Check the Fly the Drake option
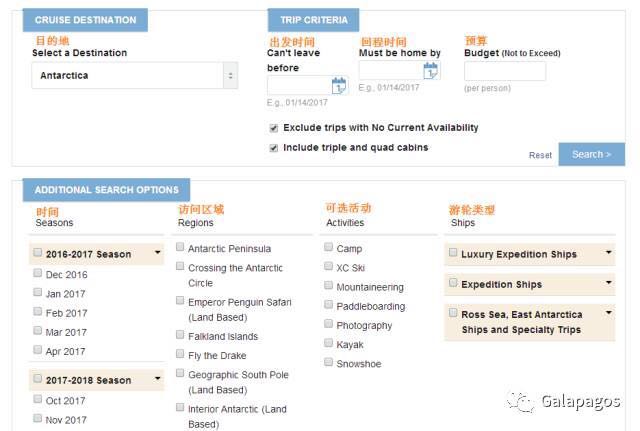This screenshot has height=431, width=640. (x=180, y=354)
